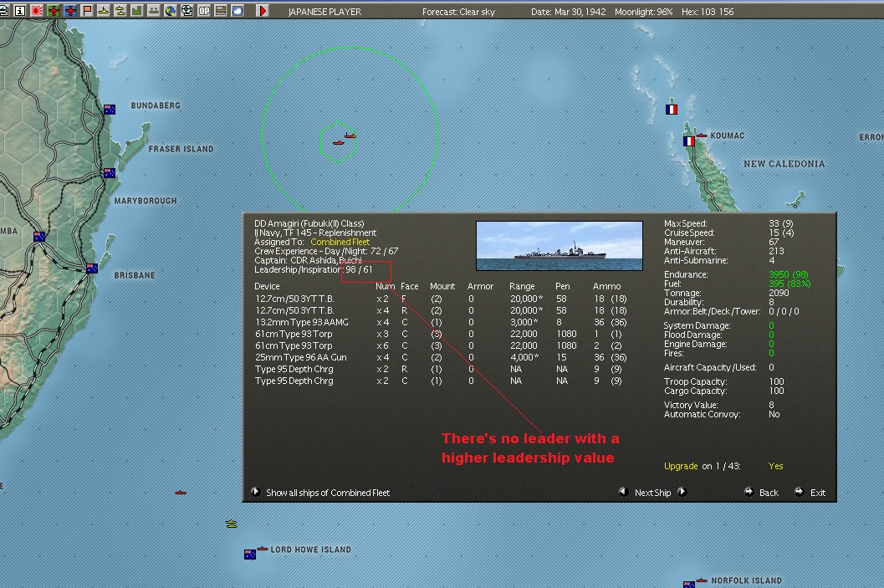Click the yellow Combined Fleet assignment link
Image resolution: width=884 pixels, height=588 pixels.
[340, 242]
